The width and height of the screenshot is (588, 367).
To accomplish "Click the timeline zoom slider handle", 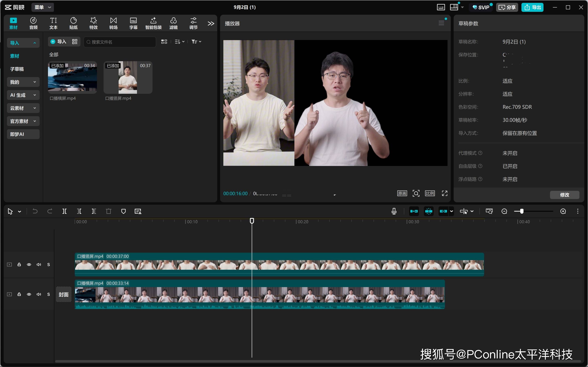I will pos(521,211).
